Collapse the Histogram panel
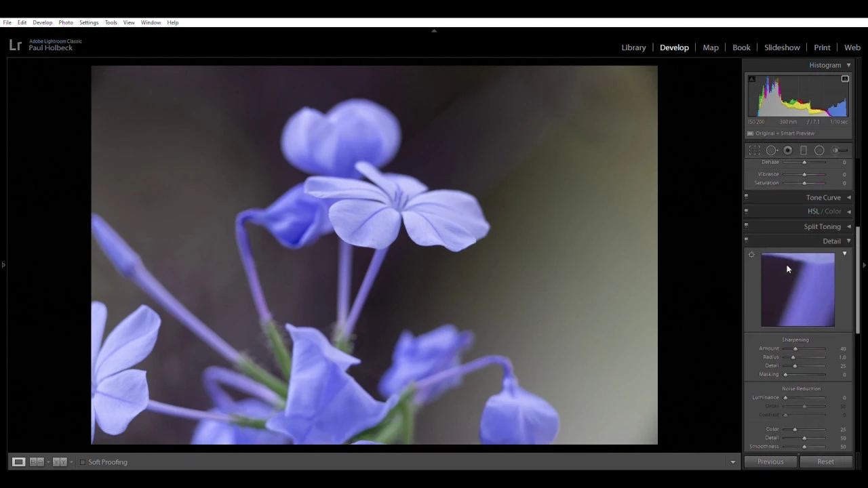868x488 pixels. click(x=848, y=65)
